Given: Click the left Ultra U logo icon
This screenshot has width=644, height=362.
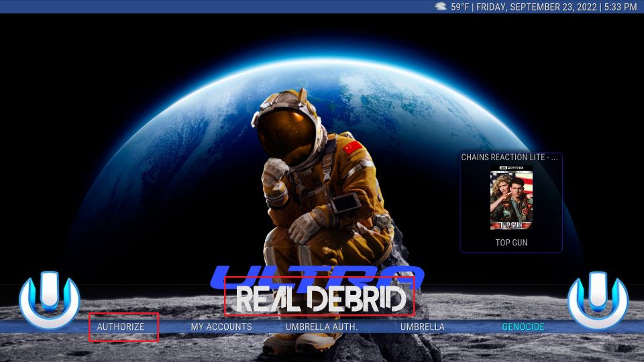Looking at the screenshot, I should click(x=49, y=300).
